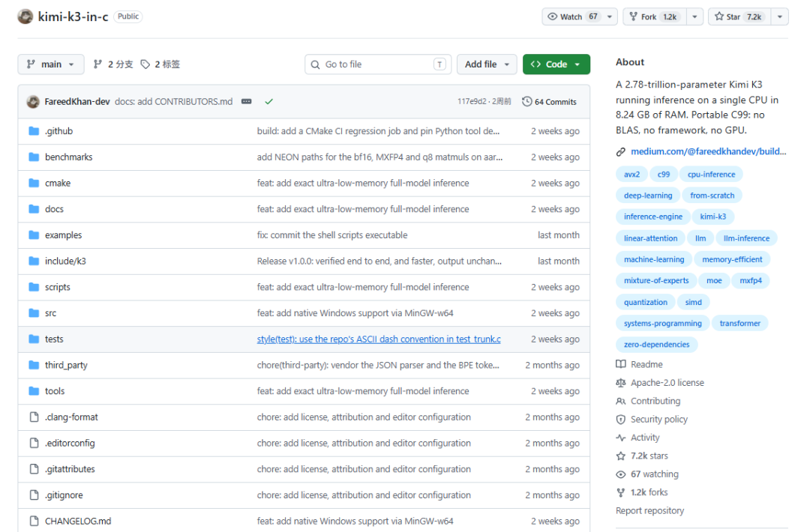Click the tag icon next to 2 标签

pyautogui.click(x=145, y=64)
